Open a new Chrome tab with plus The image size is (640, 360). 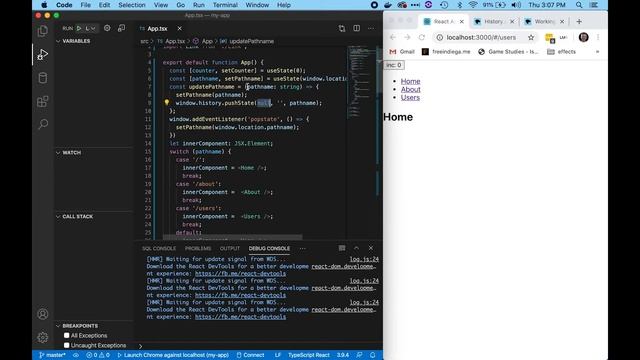pyautogui.click(x=579, y=21)
